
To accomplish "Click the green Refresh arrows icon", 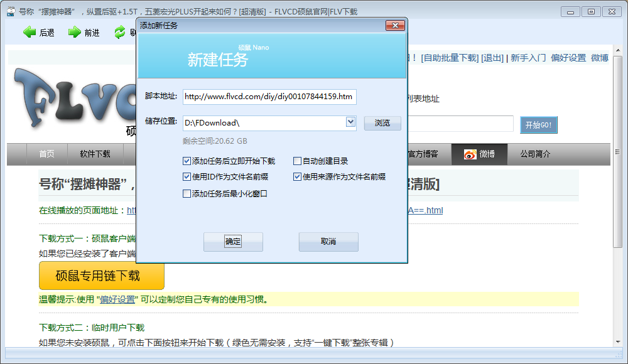I will 120,32.
